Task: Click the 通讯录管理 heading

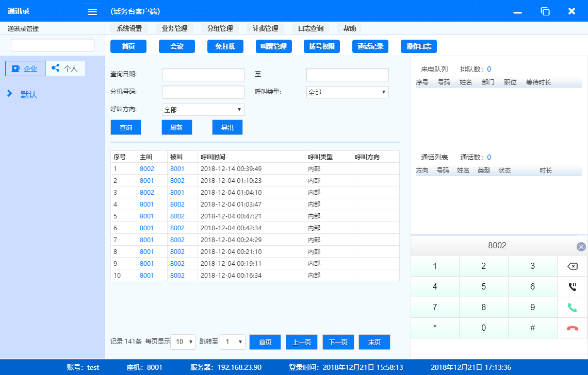Action: point(23,28)
